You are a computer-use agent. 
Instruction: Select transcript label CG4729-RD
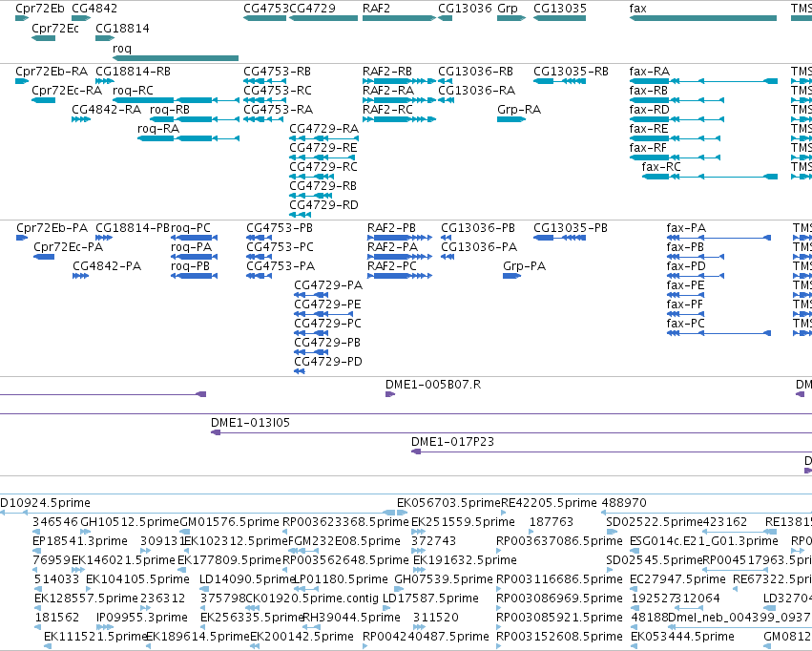tap(323, 205)
